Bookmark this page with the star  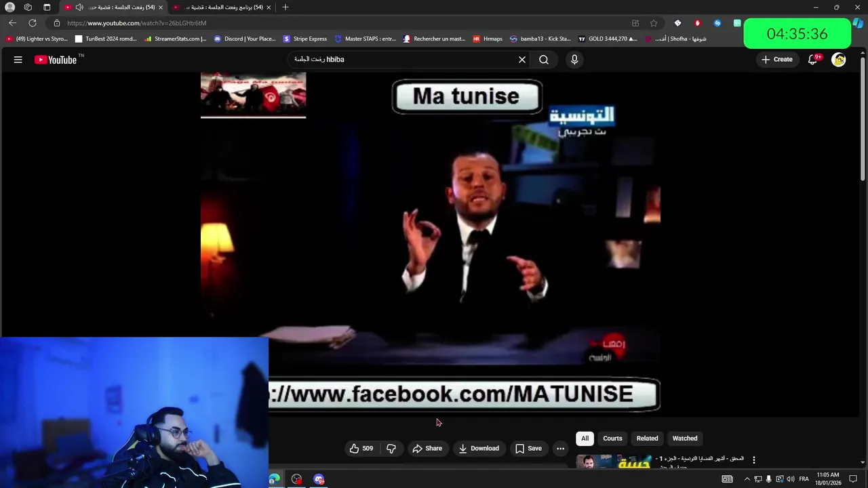click(x=654, y=23)
